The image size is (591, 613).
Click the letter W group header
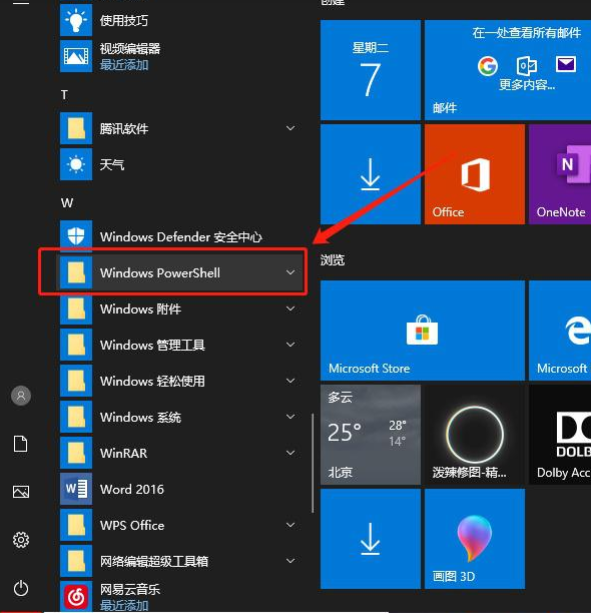(67, 203)
